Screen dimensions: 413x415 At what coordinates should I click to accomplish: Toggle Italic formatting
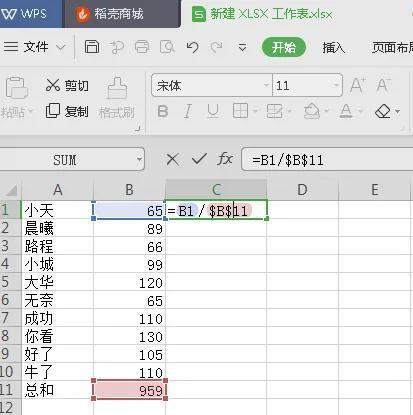[x=188, y=111]
